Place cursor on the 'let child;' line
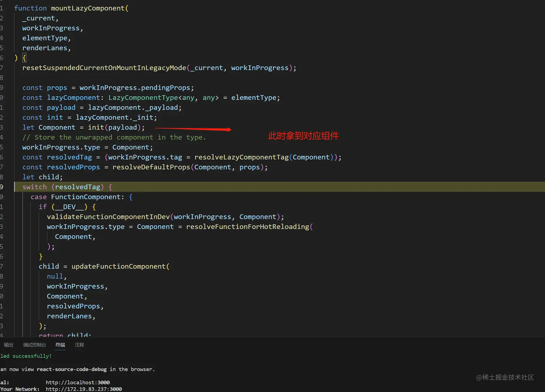 click(43, 177)
